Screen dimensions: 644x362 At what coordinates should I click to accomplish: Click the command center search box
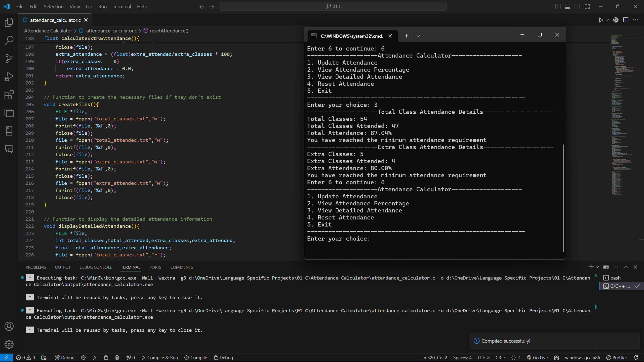[x=333, y=7]
